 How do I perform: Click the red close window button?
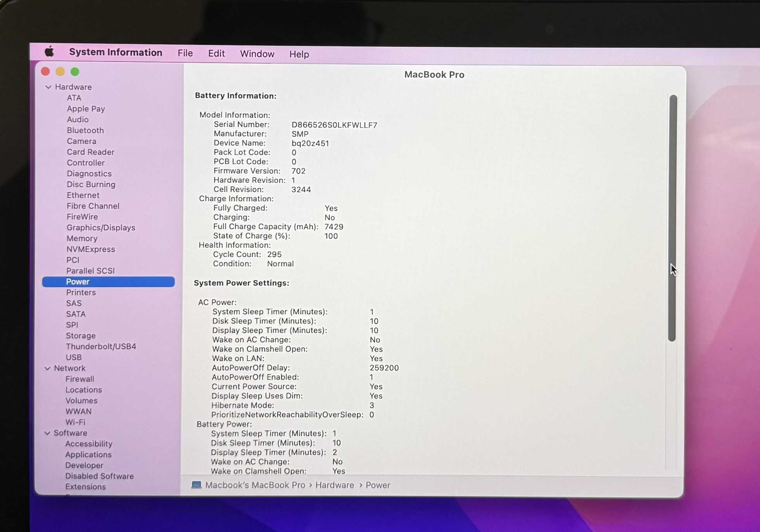pos(45,71)
